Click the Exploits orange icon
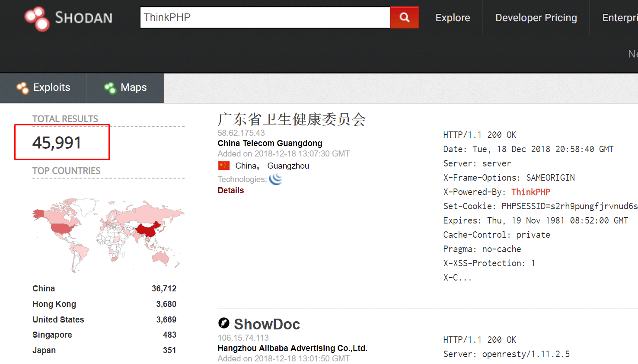 pyautogui.click(x=22, y=88)
